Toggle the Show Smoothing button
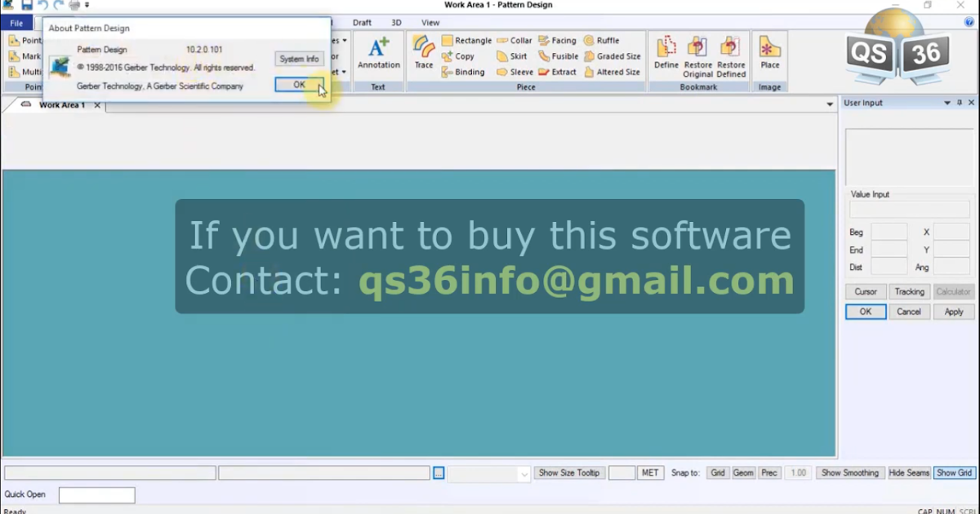980x514 pixels. pos(850,473)
